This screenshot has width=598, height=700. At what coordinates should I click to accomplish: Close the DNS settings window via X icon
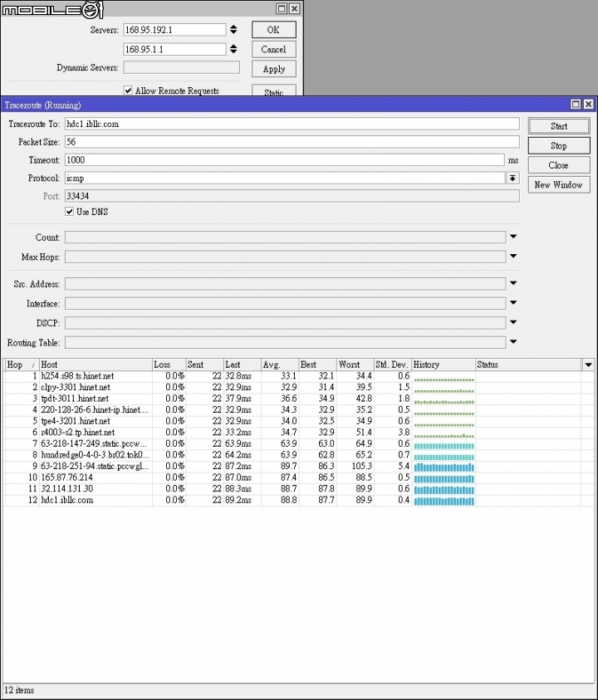[294, 8]
